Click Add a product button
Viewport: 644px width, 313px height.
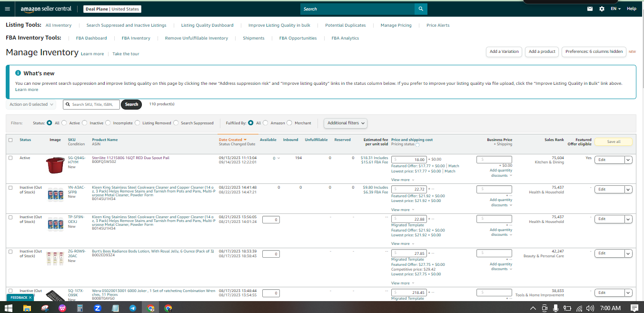click(542, 51)
